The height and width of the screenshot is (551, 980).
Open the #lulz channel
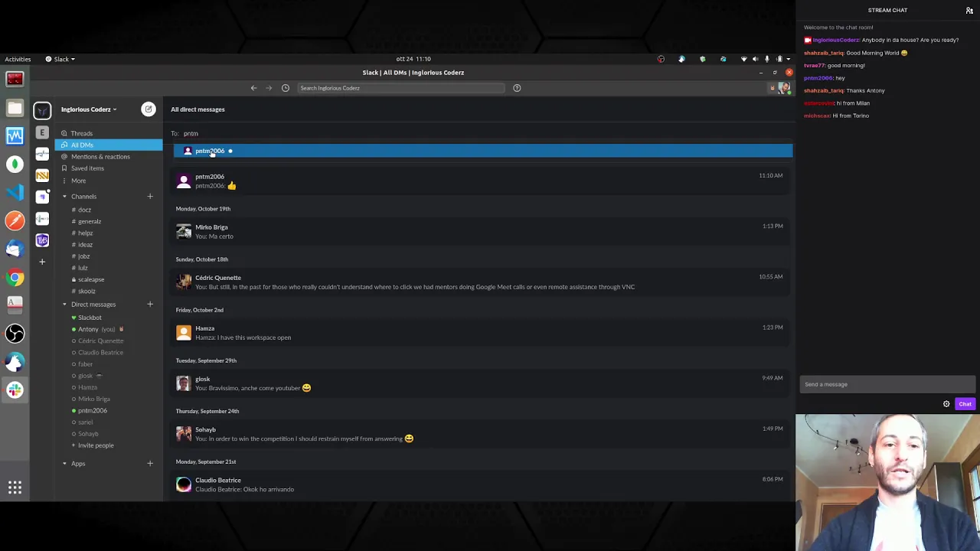(83, 268)
